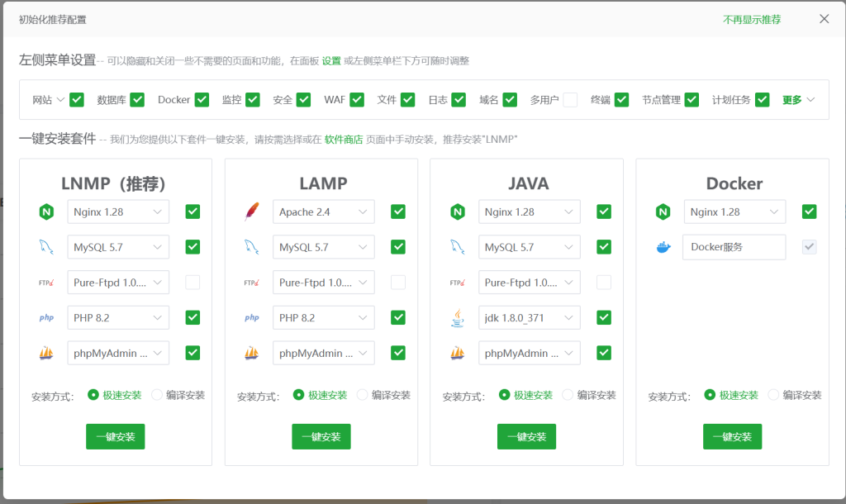
Task: Open the 软件商店 link
Action: pos(343,140)
